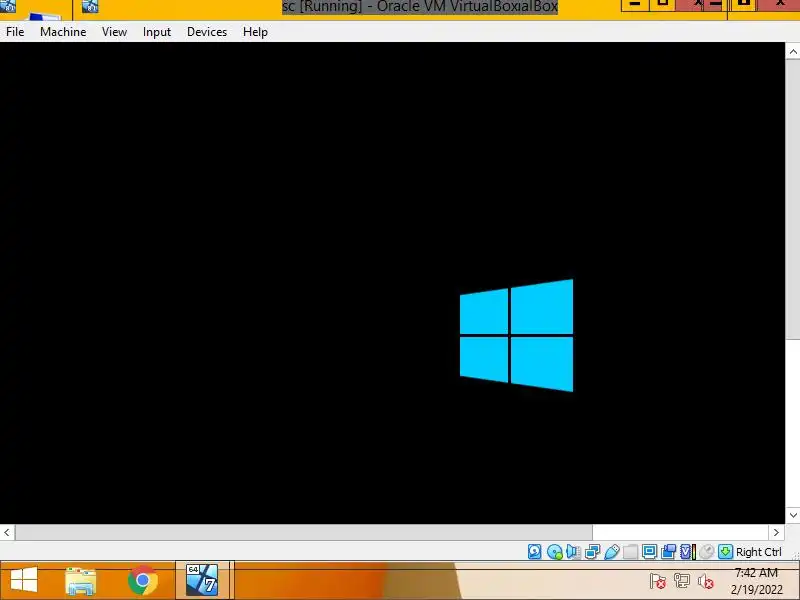Click the optical disc status icon

[555, 552]
